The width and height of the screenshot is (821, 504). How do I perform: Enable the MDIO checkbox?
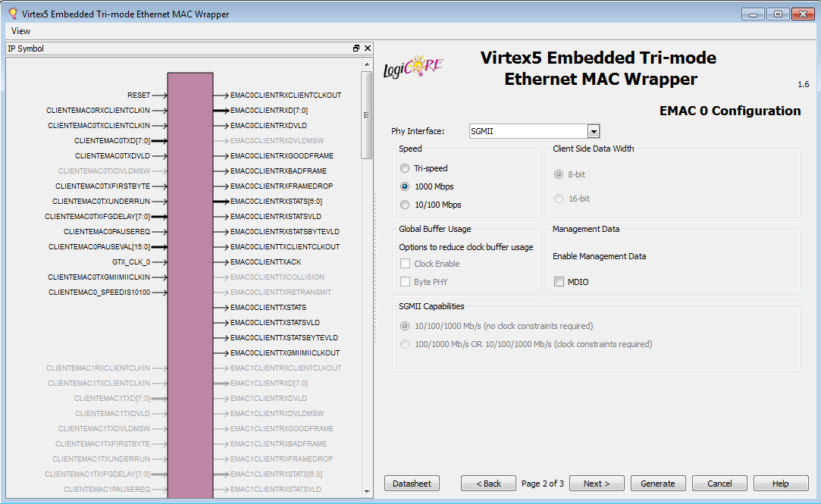click(x=559, y=282)
